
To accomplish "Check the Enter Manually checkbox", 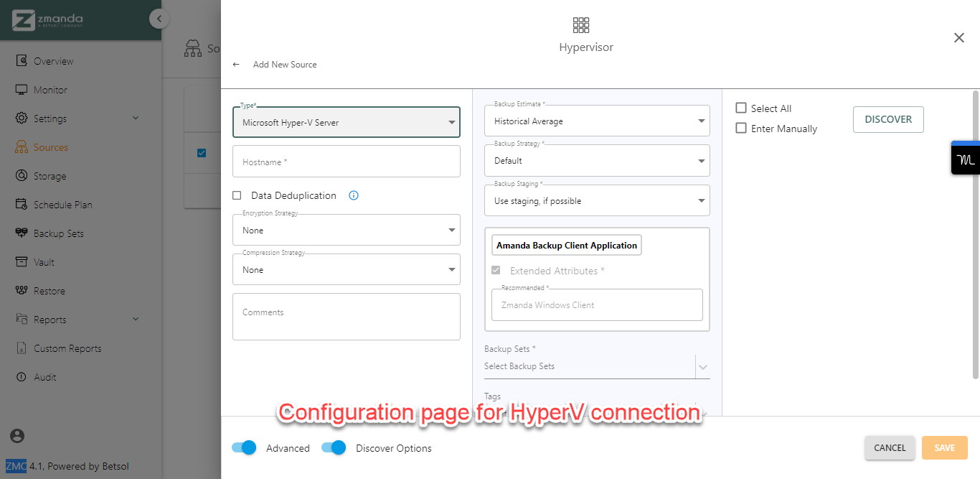I will 741,129.
